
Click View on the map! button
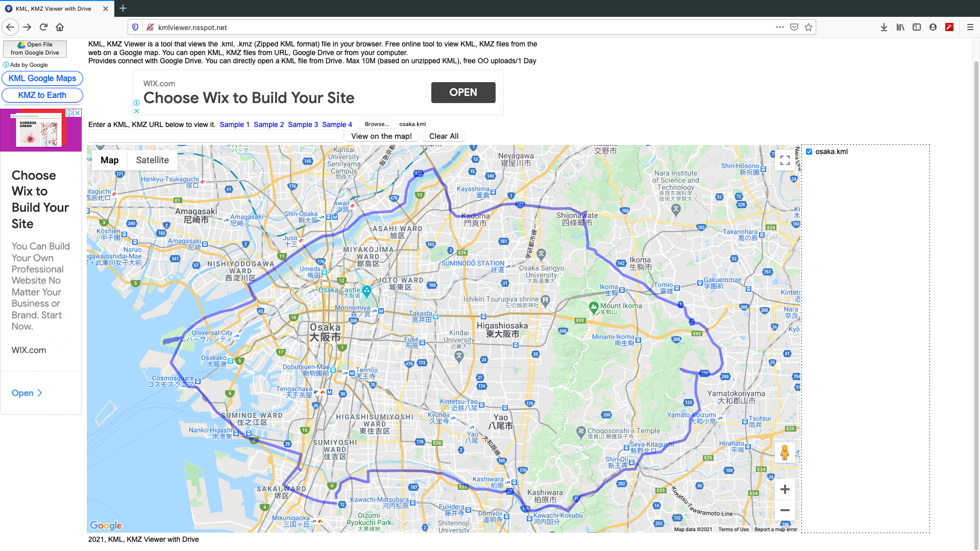381,136
